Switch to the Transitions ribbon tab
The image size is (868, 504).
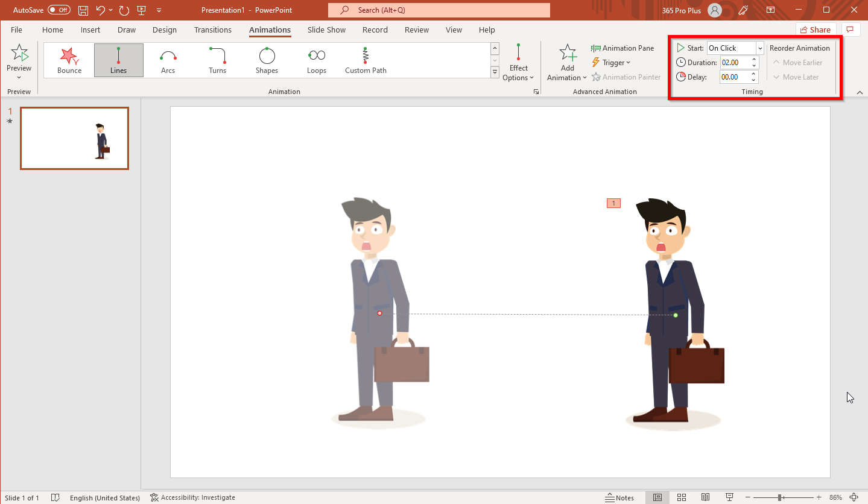coord(212,30)
